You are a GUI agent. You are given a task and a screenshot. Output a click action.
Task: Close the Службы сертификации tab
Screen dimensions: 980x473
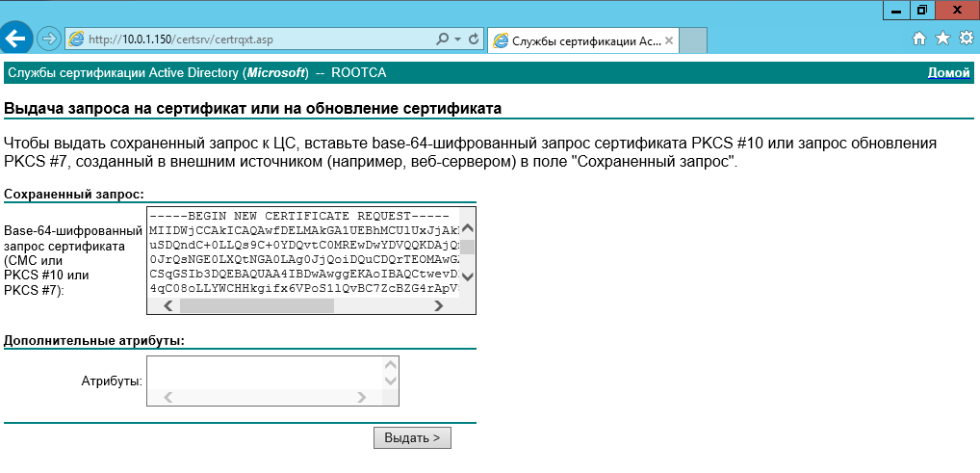pos(669,40)
